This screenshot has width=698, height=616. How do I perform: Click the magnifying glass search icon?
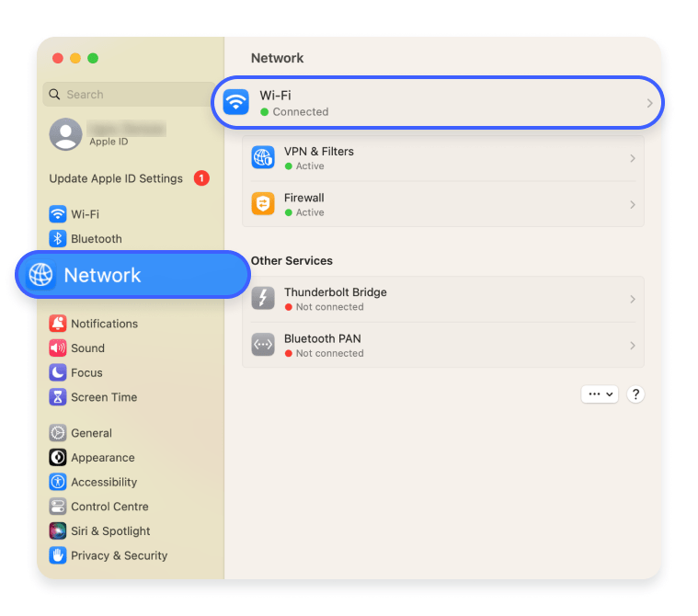point(54,95)
